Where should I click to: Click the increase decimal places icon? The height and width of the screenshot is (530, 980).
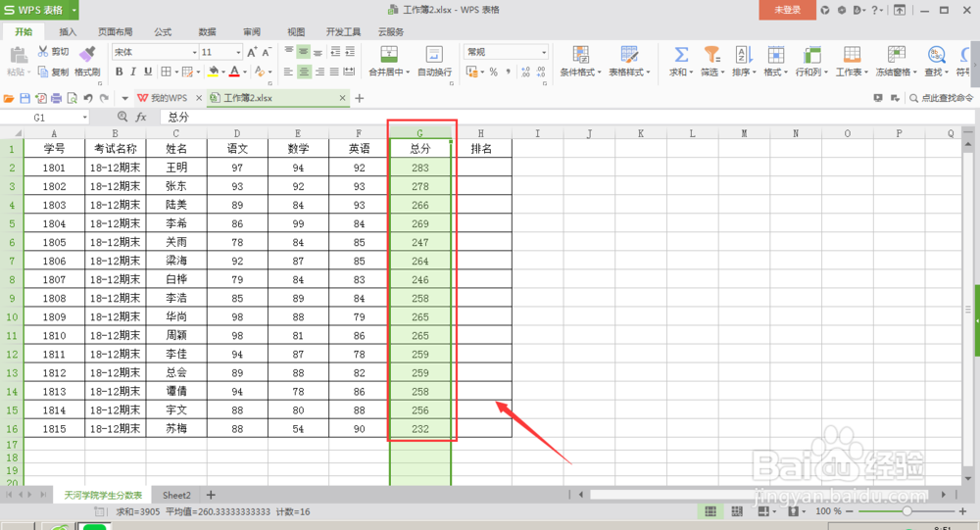(x=525, y=72)
